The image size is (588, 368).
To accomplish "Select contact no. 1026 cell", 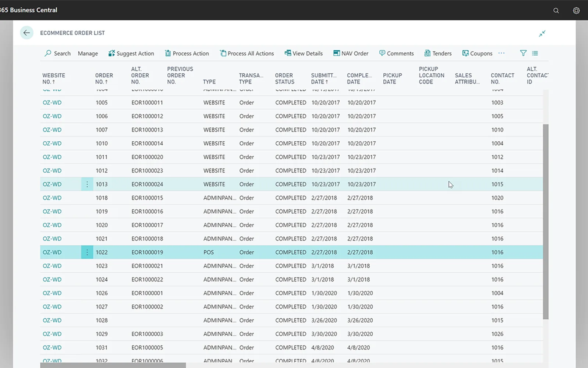I will (x=498, y=334).
